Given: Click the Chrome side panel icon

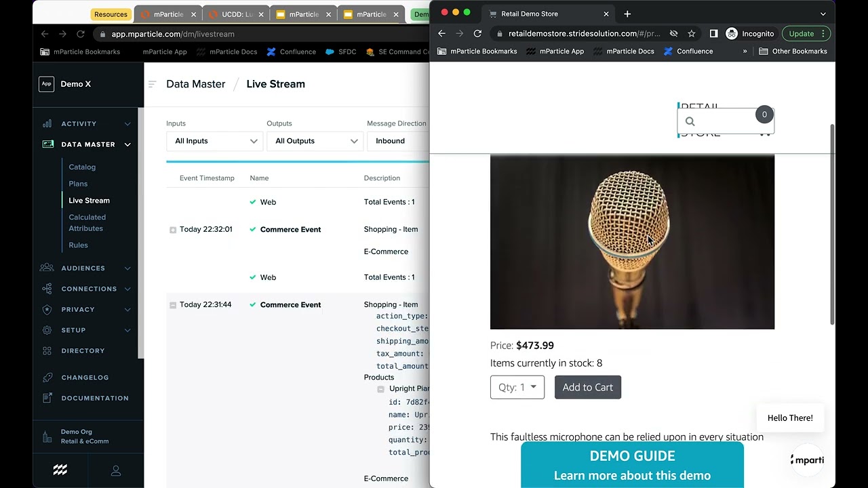Looking at the screenshot, I should 713,33.
